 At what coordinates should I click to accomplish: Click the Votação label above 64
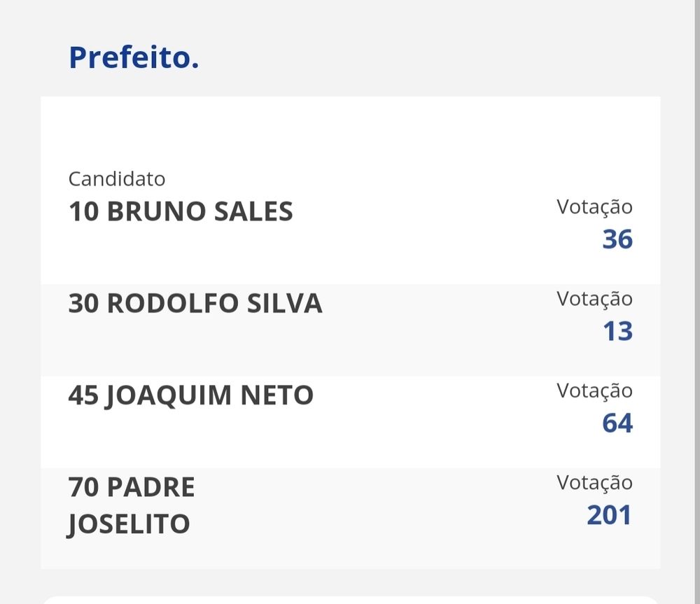click(x=594, y=391)
